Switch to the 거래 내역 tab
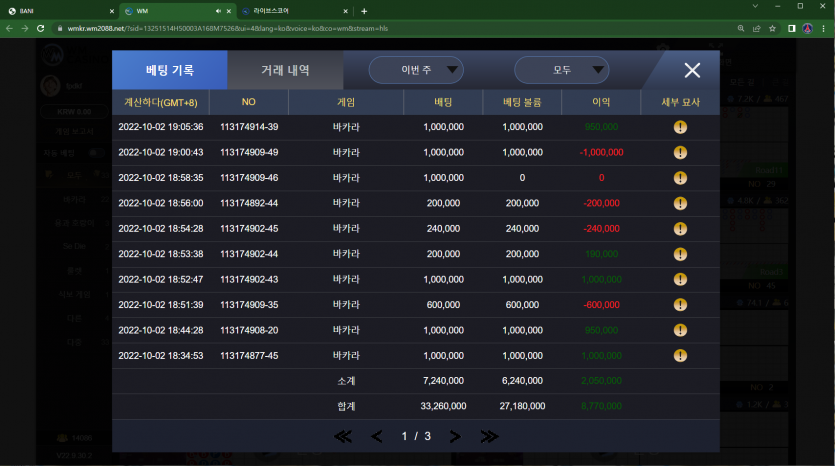The height and width of the screenshot is (466, 835). pos(285,70)
